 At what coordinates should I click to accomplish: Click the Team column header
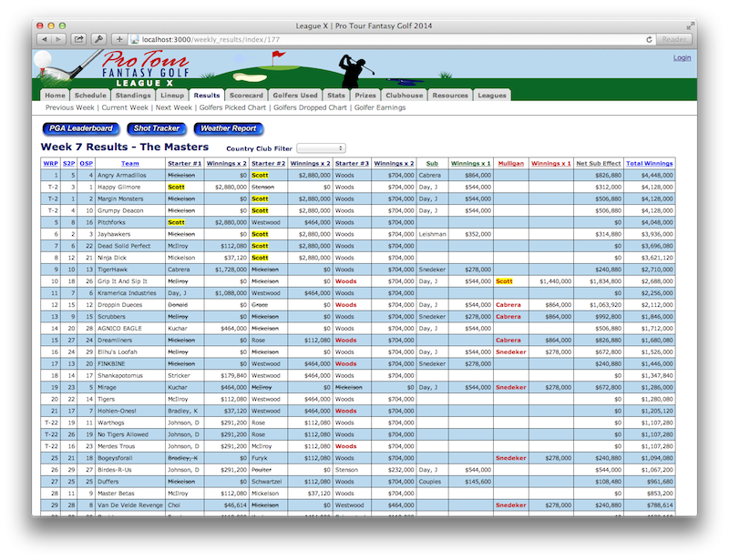click(129, 164)
